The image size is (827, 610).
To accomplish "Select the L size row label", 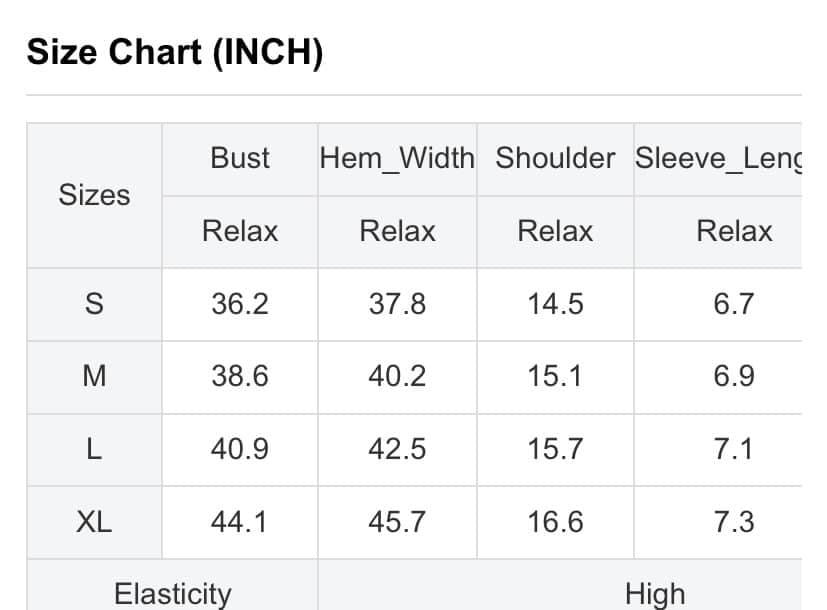I will point(94,450).
